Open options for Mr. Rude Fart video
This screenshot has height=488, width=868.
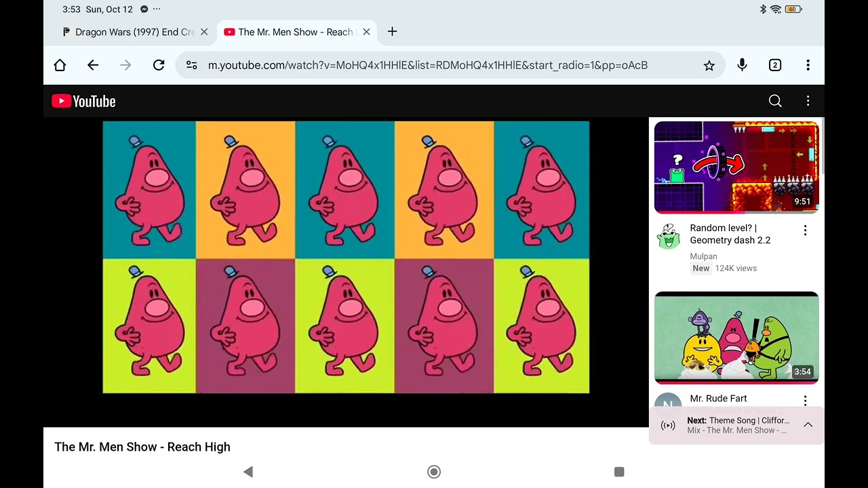pyautogui.click(x=805, y=401)
